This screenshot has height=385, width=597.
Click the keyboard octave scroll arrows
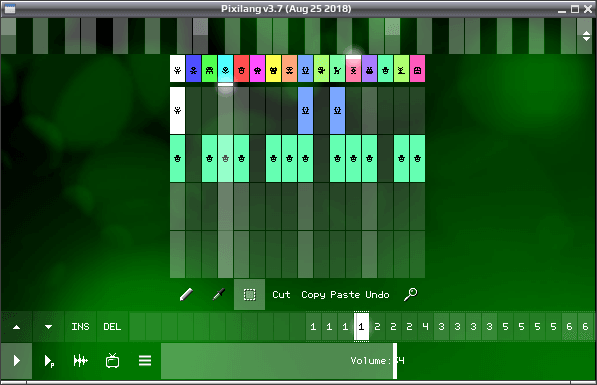click(x=586, y=36)
